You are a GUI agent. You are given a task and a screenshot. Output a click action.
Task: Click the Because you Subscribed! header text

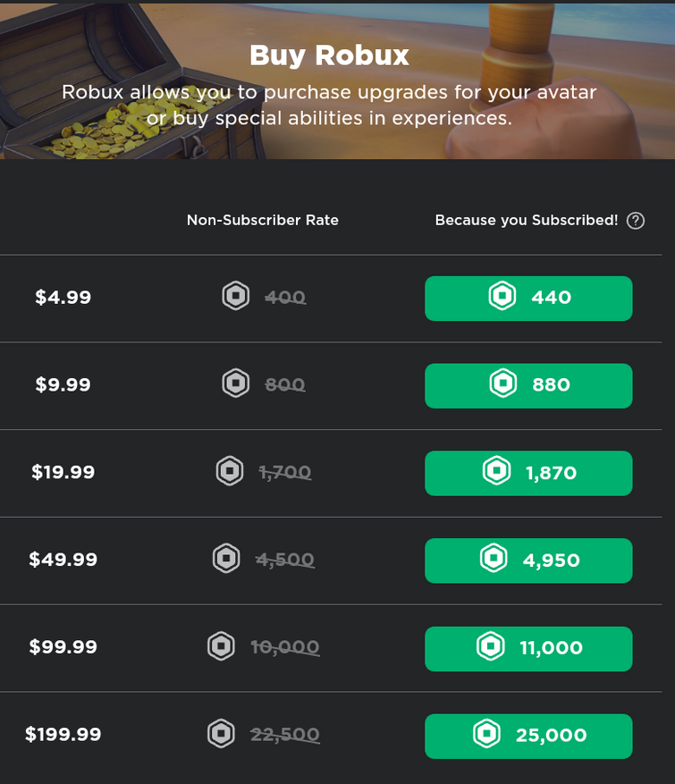click(x=527, y=220)
